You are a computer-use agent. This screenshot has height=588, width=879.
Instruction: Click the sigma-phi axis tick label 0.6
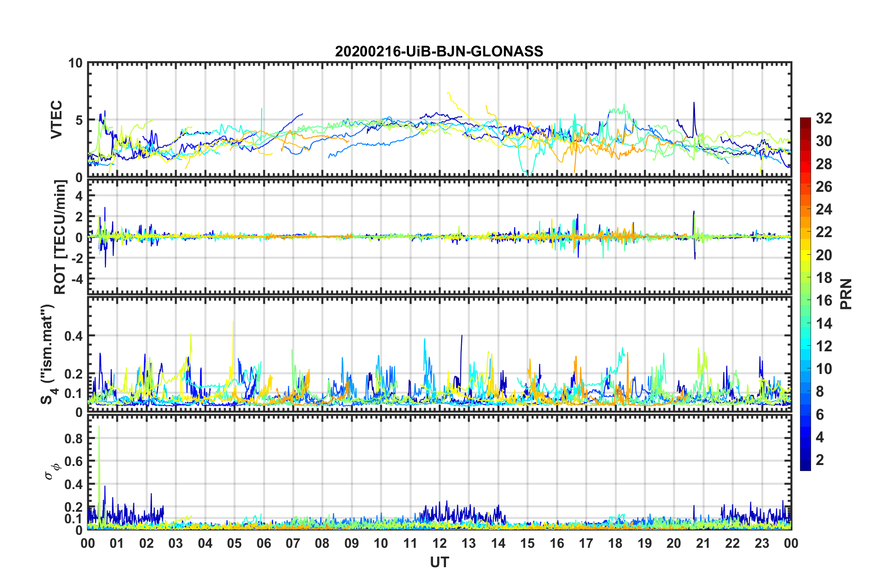click(73, 461)
